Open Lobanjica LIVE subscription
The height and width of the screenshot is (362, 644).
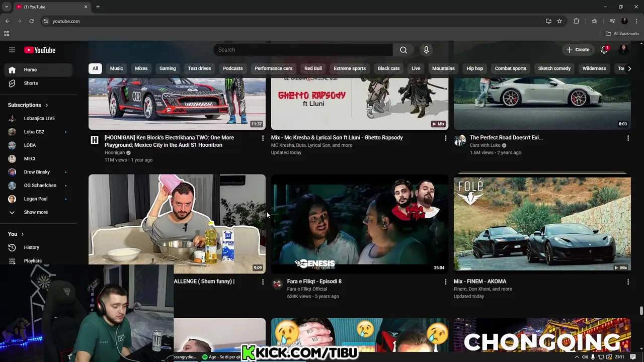point(38,118)
